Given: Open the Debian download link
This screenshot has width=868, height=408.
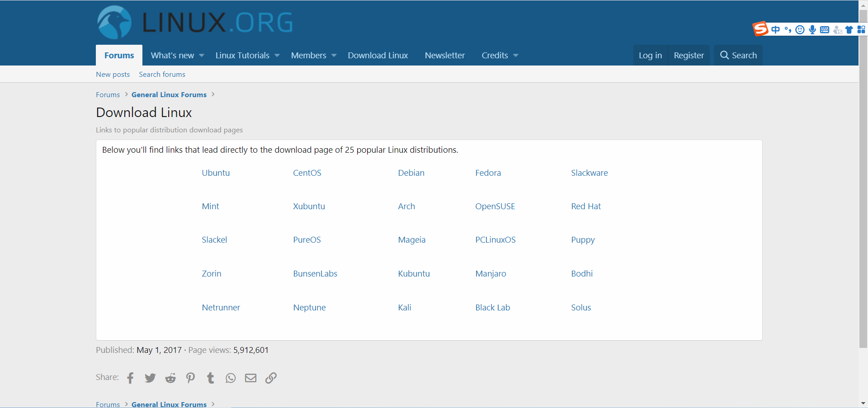Looking at the screenshot, I should coord(411,173).
